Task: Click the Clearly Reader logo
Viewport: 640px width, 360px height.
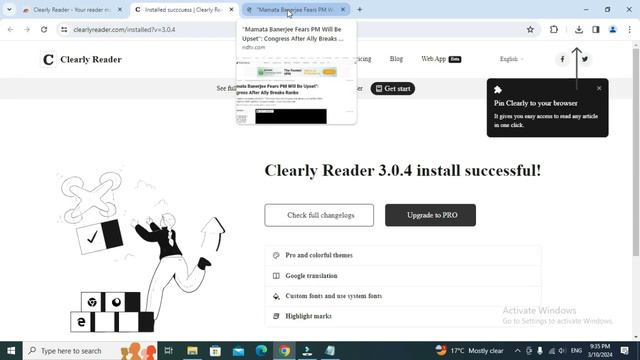Action: point(82,60)
